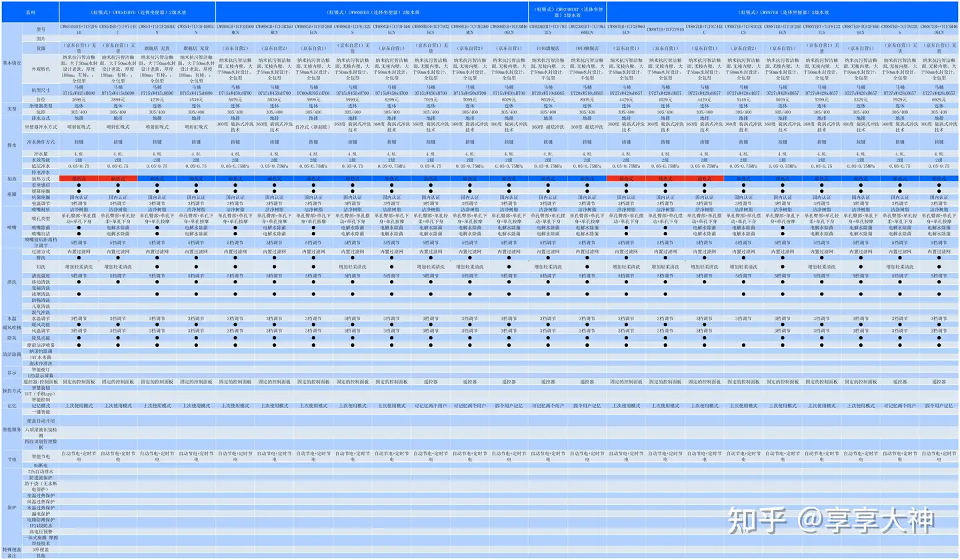Select the 智能节电 row label
The image size is (960, 560).
[x=41, y=457]
